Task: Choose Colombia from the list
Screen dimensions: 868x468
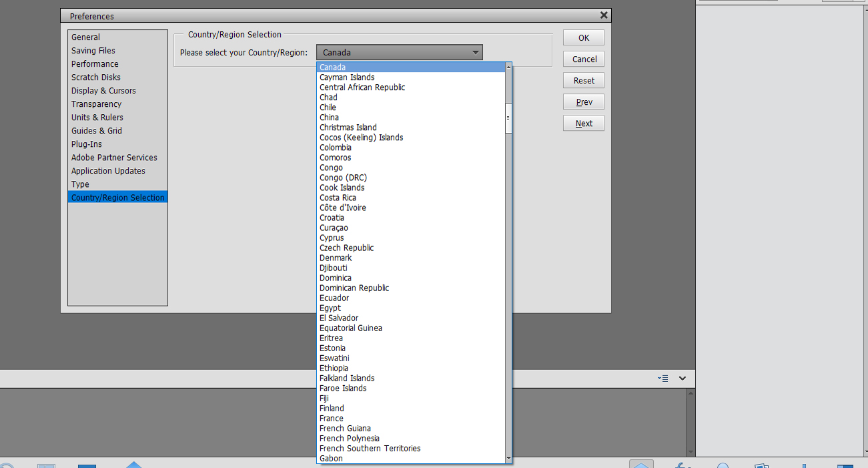Action: click(x=411, y=147)
